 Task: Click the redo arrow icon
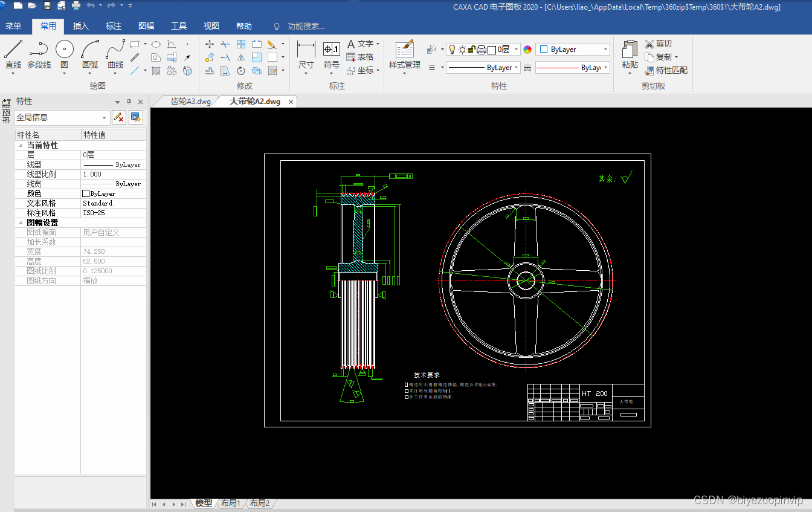(111, 6)
